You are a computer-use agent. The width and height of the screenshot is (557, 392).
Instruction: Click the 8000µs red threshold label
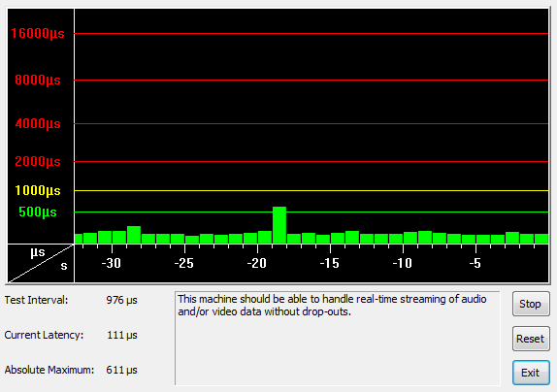[x=38, y=80]
